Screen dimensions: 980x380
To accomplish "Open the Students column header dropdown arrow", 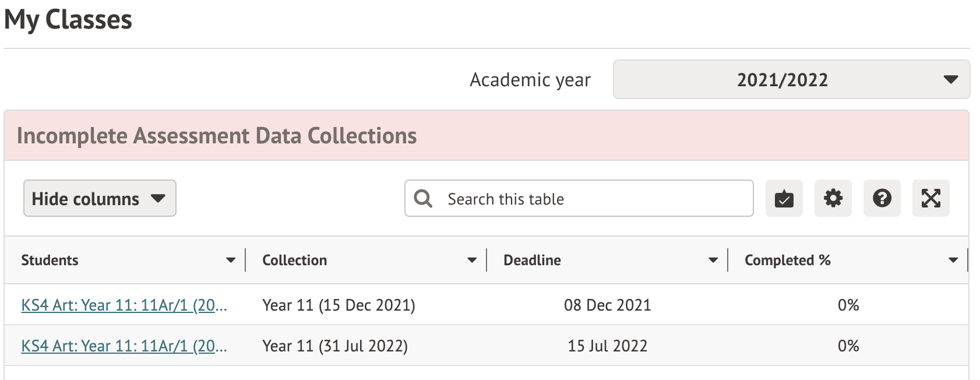I will click(x=231, y=260).
